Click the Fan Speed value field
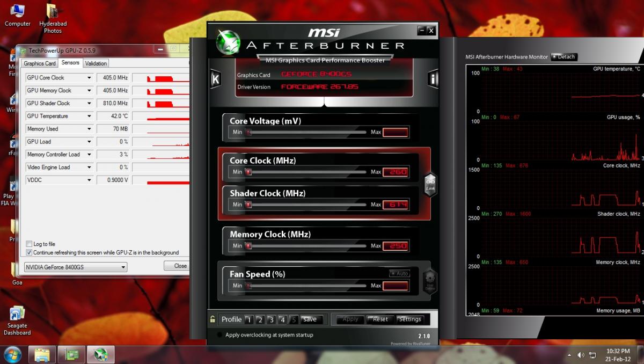This screenshot has height=364, width=644. (x=396, y=286)
